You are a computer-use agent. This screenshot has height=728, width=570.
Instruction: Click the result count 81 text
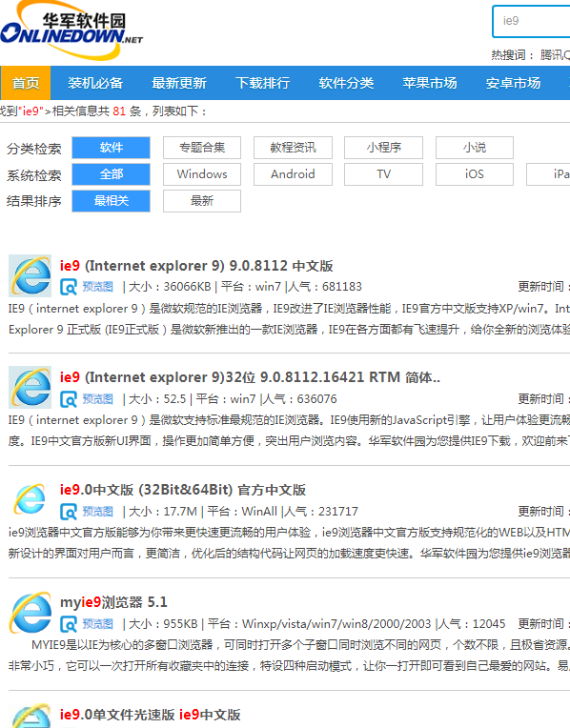pos(119,111)
